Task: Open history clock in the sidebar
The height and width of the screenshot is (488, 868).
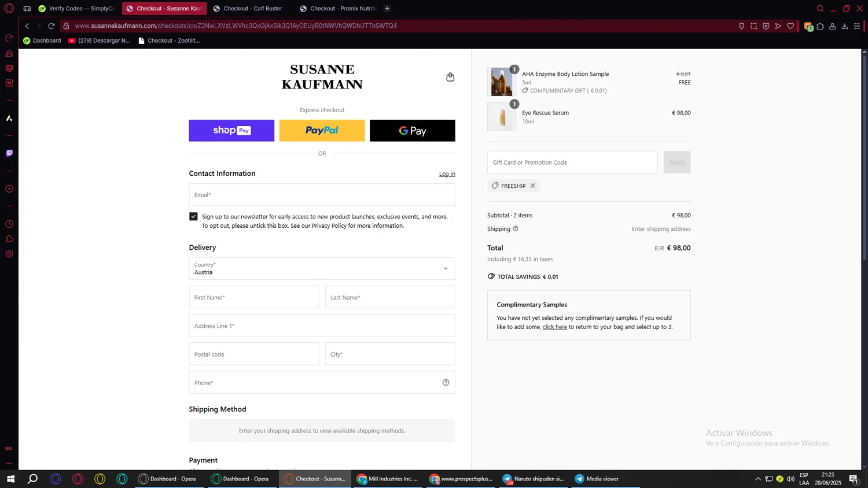Action: (9, 224)
